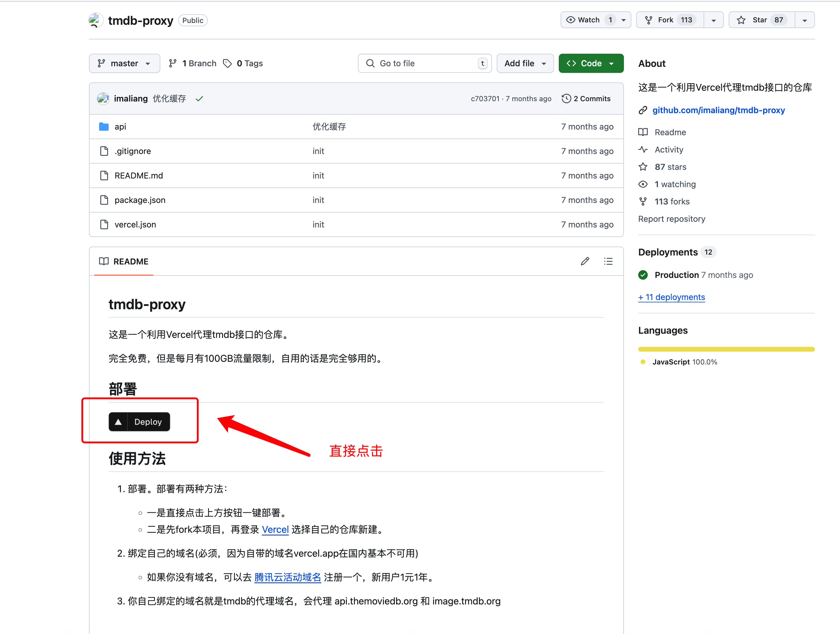Image resolution: width=840 pixels, height=634 pixels.
Task: Click the tag icon next to Tags
Action: pyautogui.click(x=227, y=63)
